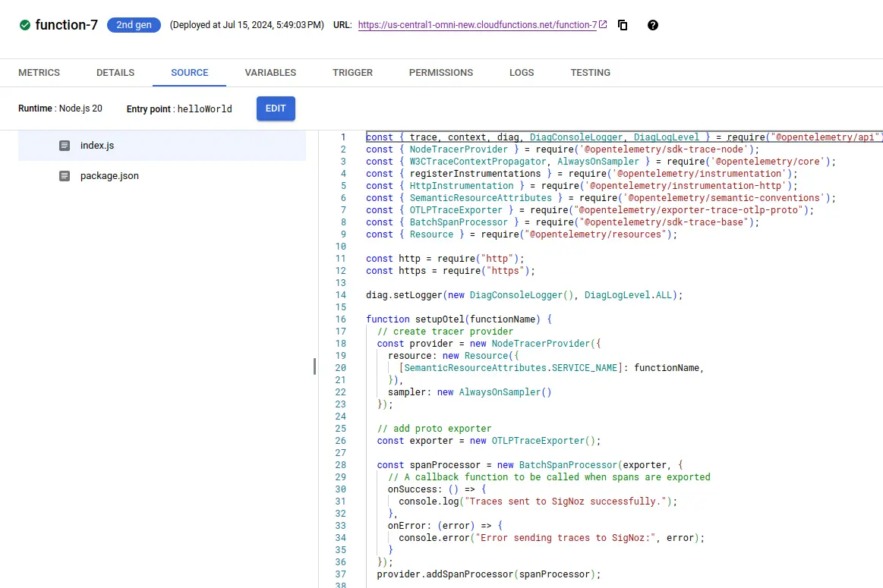Screen dimensions: 883x588
Task: Click the EDIT button
Action: click(x=276, y=108)
